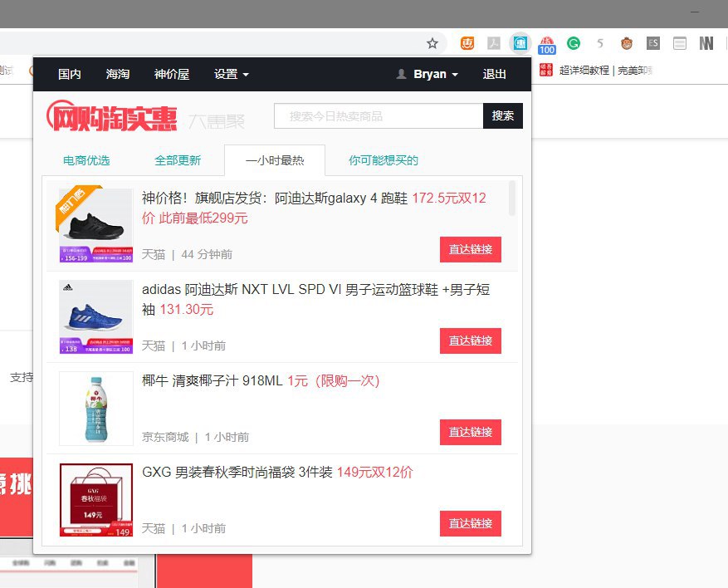Click the user avatar icon beside Bryan

tap(402, 74)
